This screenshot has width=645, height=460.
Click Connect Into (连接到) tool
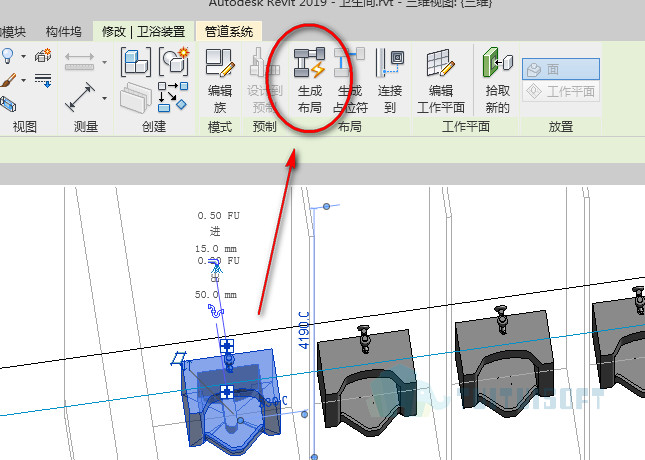(390, 81)
